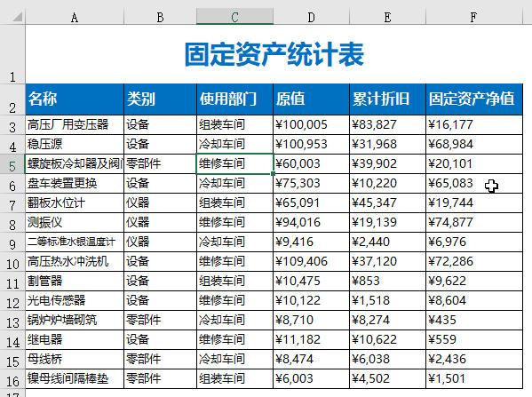Select cell 二等标准水银温度计
Screen dimensions: 532x397
click(x=75, y=242)
